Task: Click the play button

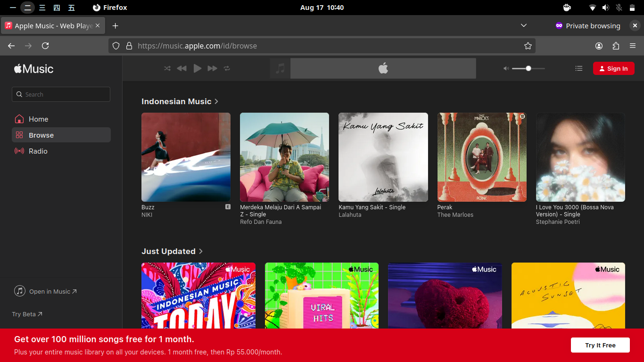Action: (198, 68)
